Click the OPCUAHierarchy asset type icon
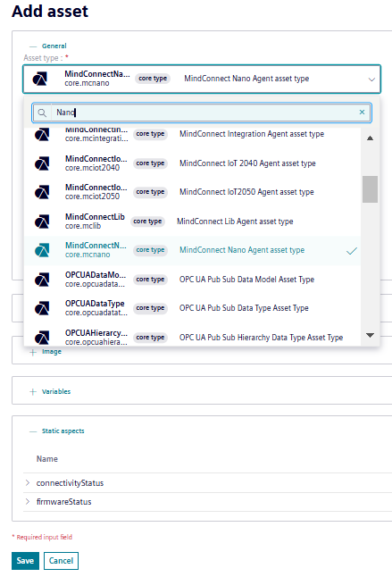The height and width of the screenshot is (577, 392). click(x=42, y=338)
